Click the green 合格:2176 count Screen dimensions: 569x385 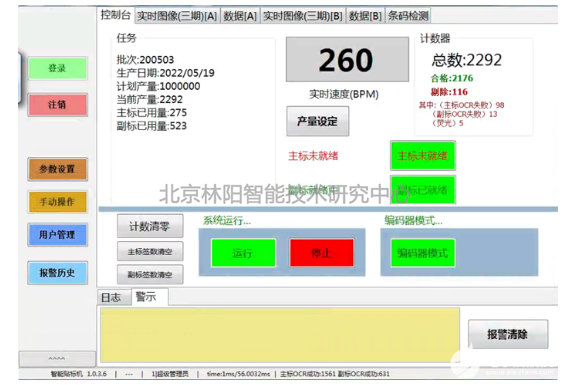452,78
